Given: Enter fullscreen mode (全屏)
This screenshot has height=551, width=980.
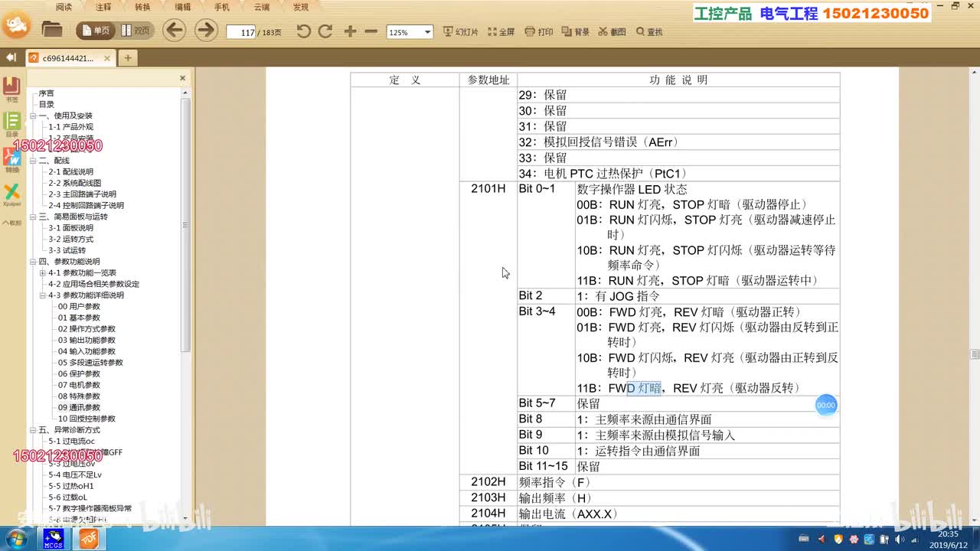Looking at the screenshot, I should tap(501, 32).
